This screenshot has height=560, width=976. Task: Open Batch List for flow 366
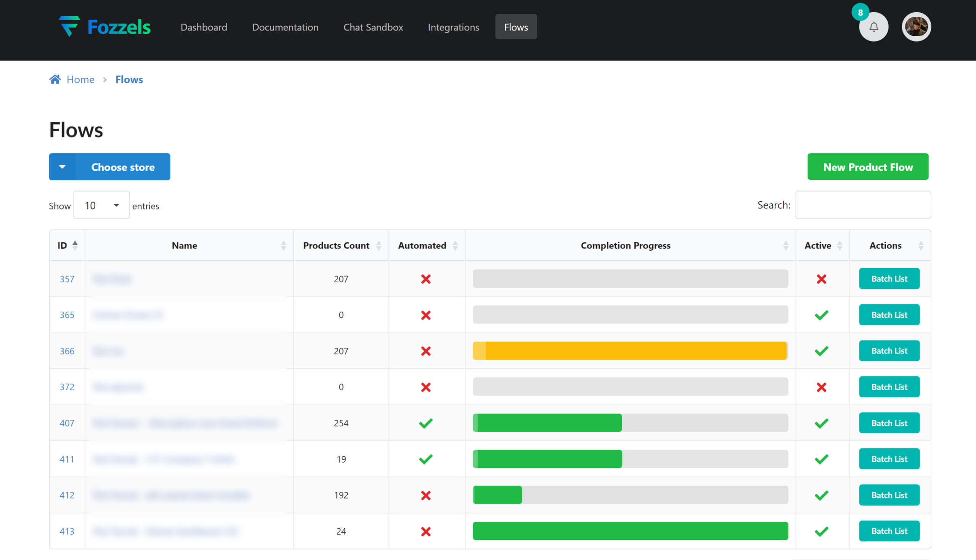point(889,351)
